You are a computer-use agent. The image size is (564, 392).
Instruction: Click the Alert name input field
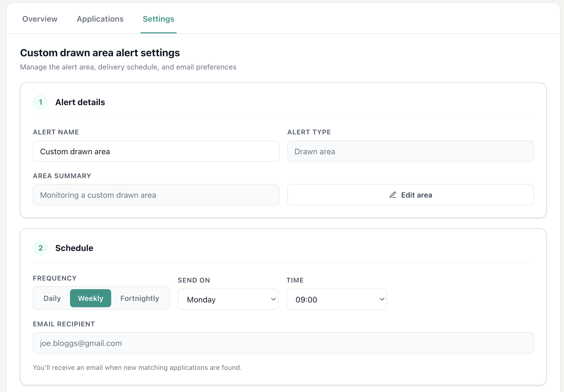[156, 151]
